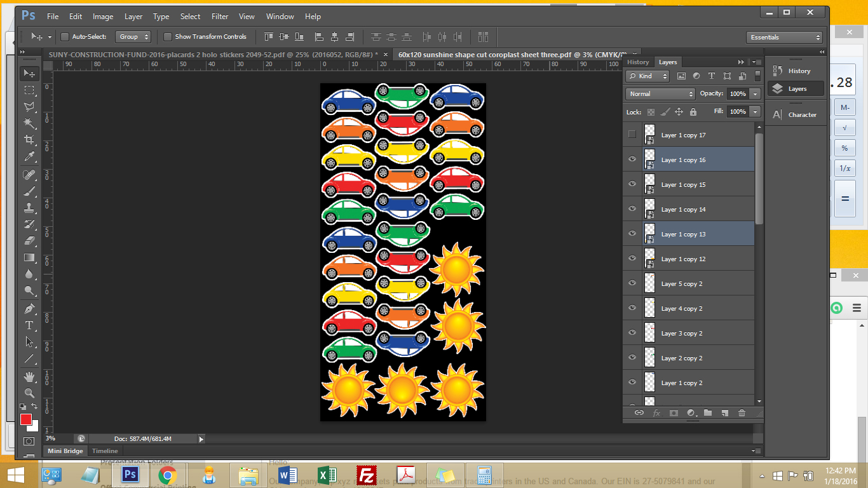
Task: Enable the Auto-Select checkbox
Action: coord(65,37)
